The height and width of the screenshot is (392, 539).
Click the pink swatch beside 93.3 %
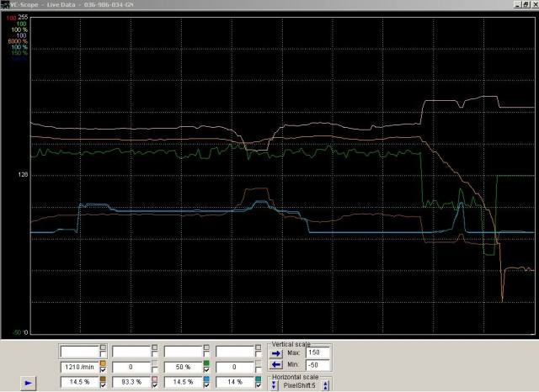[155, 378]
